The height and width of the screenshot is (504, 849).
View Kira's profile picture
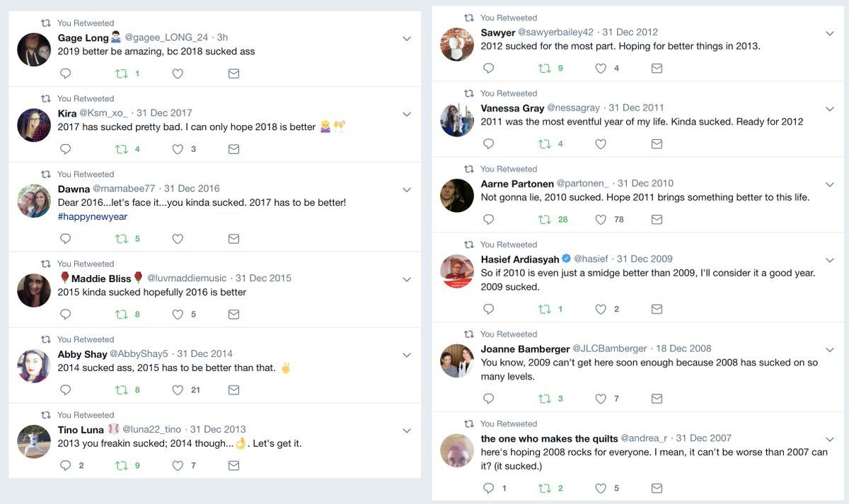(34, 125)
